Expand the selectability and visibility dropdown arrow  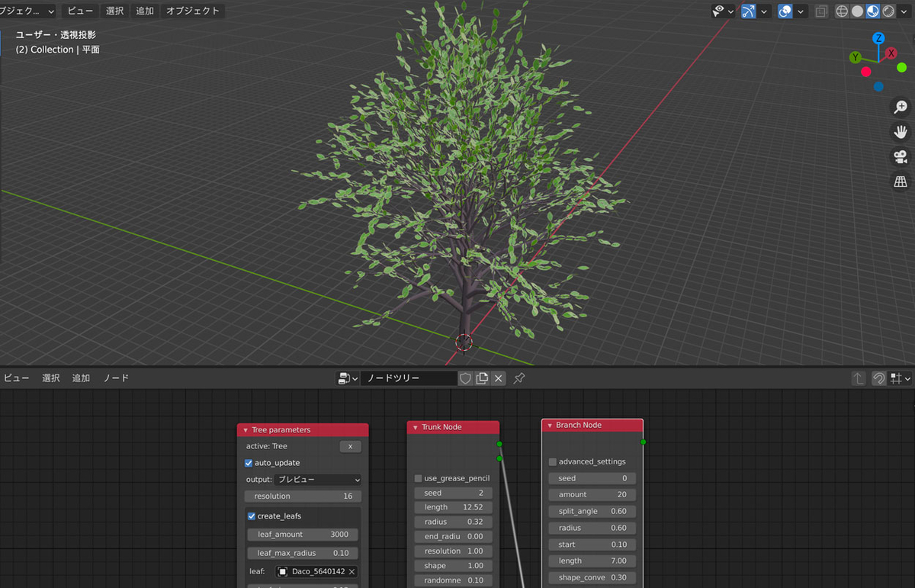tap(730, 11)
